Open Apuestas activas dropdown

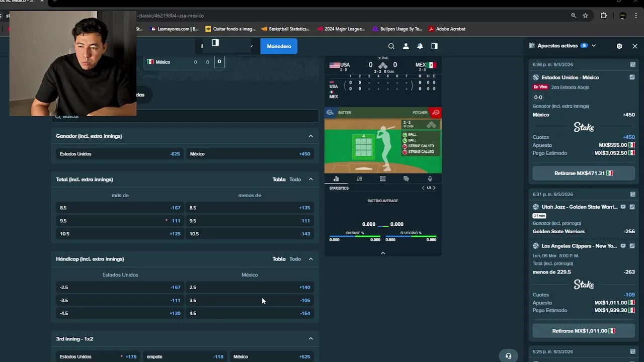pyautogui.click(x=594, y=46)
